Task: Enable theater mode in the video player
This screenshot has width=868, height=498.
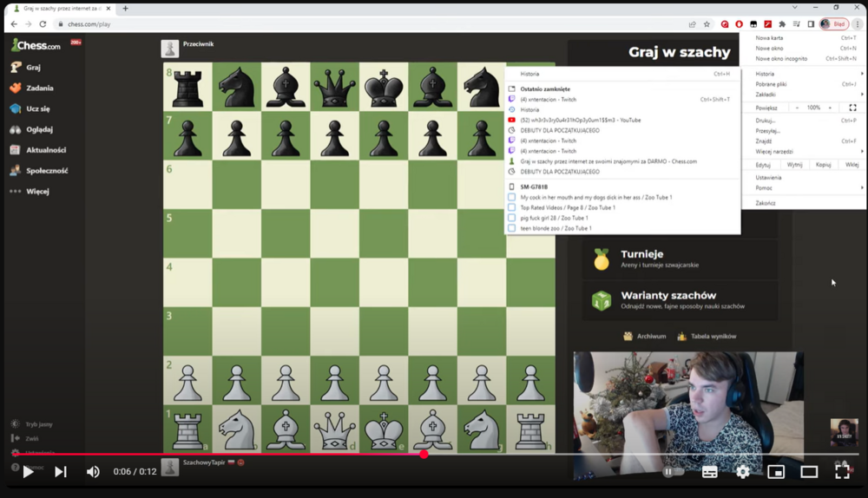Action: [x=809, y=472]
